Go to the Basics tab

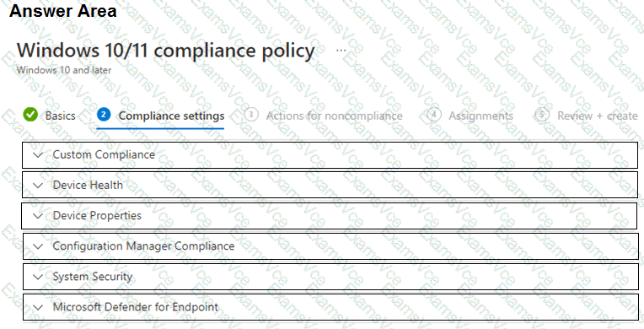(x=61, y=116)
